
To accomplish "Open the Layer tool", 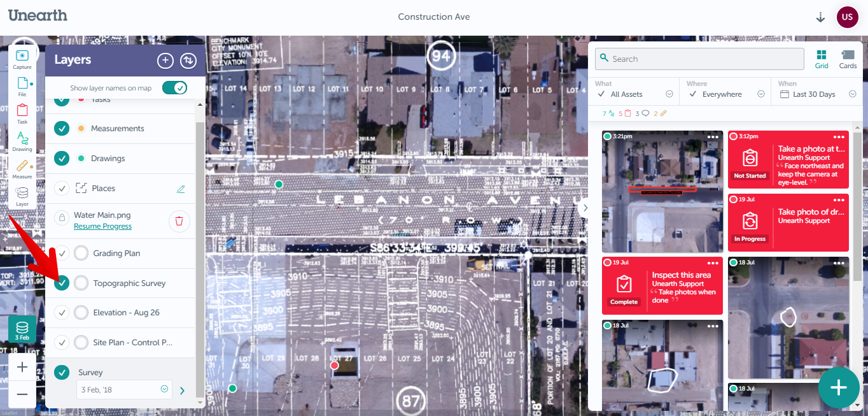I will click(x=22, y=196).
